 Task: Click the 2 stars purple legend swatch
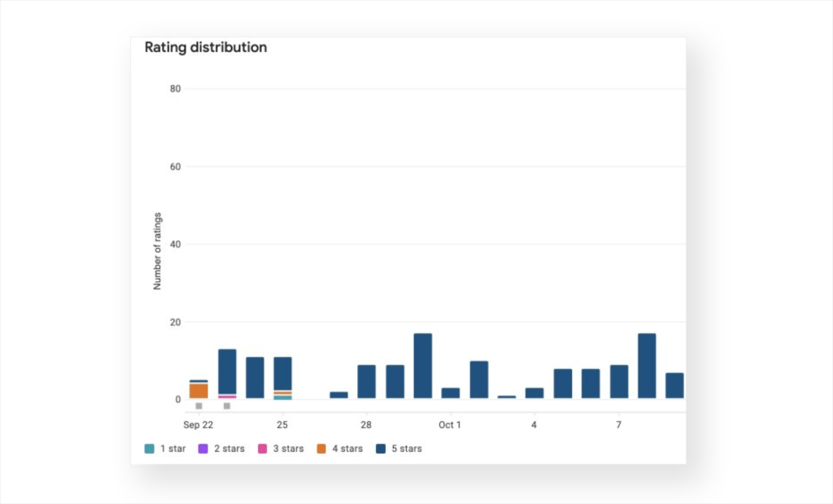pos(203,449)
